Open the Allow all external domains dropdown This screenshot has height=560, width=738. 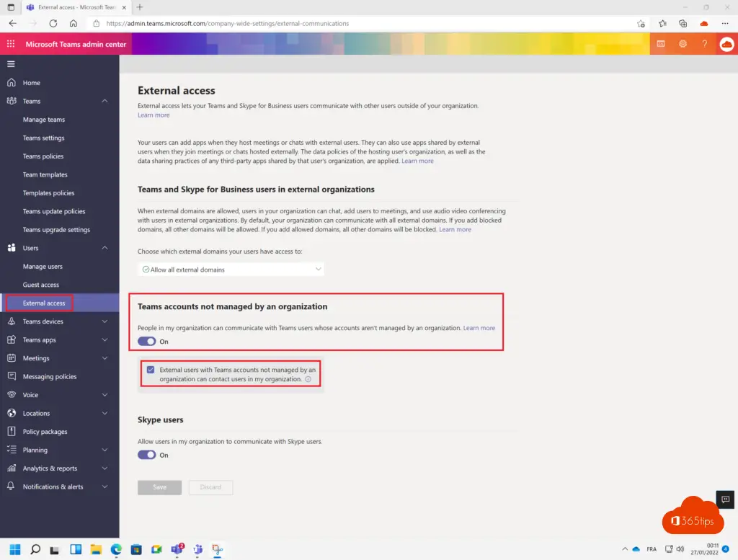(231, 270)
